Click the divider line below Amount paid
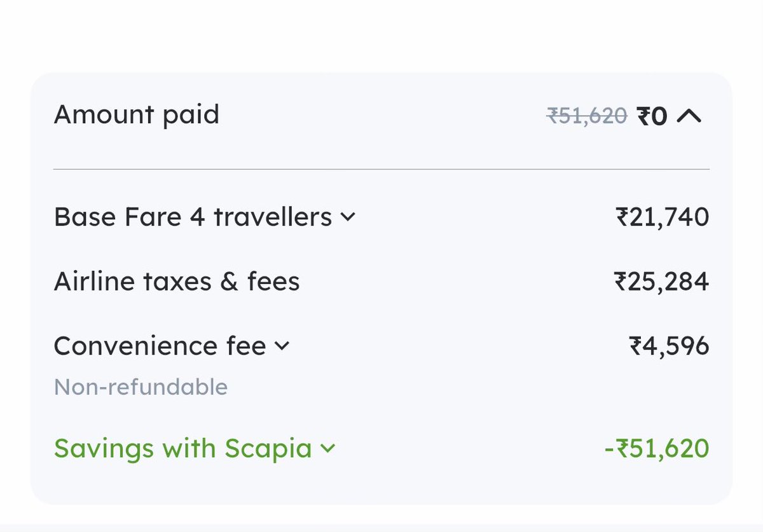Image resolution: width=763 pixels, height=532 pixels. pos(381,169)
